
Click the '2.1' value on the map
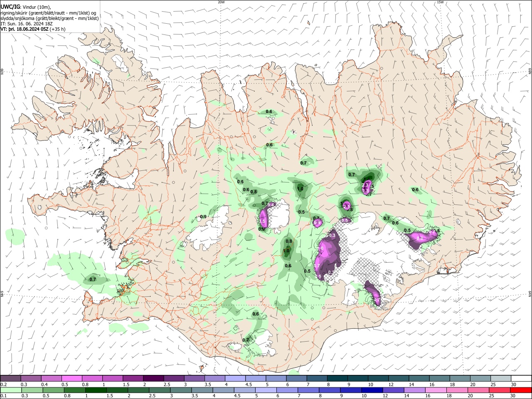[346, 206]
